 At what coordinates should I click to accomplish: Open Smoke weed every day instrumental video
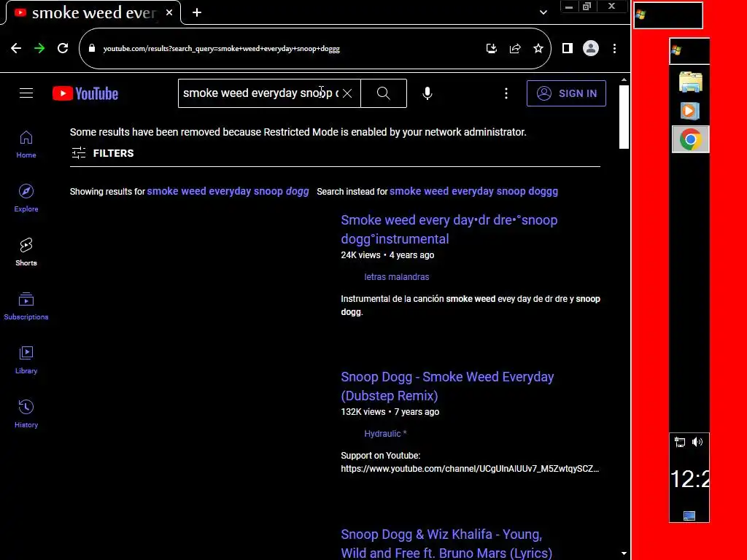[x=449, y=230]
